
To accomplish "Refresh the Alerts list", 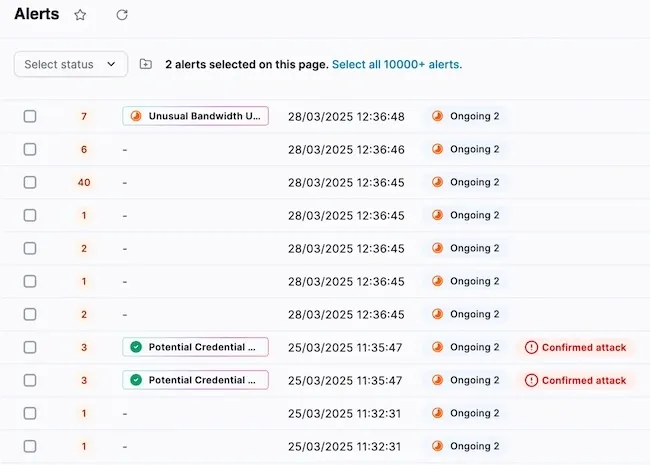I will tap(122, 15).
